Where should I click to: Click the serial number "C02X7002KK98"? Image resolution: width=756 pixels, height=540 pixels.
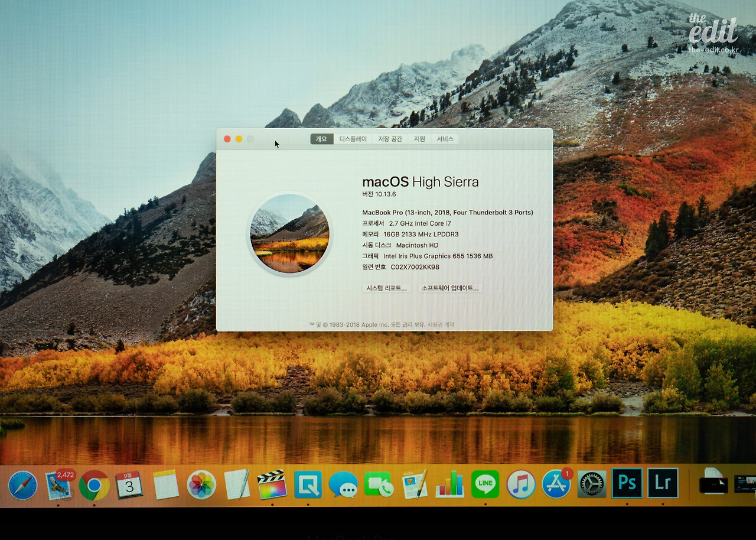coord(415,267)
